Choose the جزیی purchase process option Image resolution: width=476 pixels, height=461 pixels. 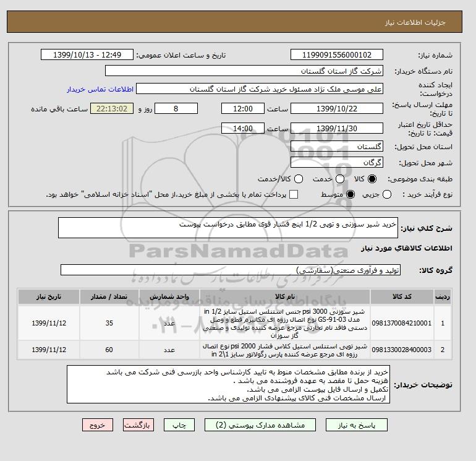point(387,194)
